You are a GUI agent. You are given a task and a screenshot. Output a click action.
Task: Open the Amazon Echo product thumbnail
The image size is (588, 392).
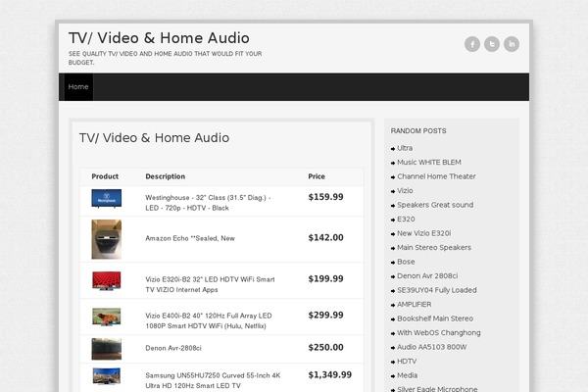(107, 239)
